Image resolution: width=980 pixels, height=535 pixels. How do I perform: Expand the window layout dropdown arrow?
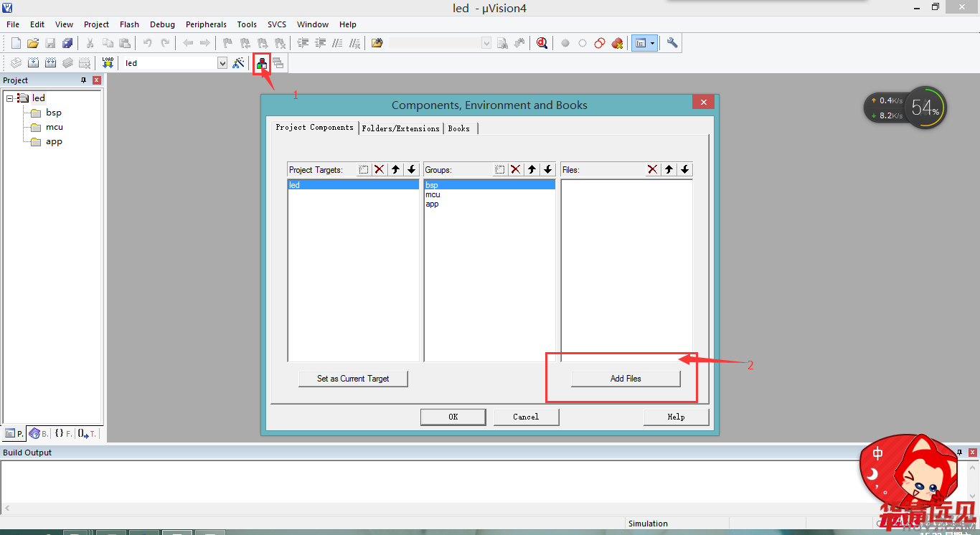click(652, 43)
